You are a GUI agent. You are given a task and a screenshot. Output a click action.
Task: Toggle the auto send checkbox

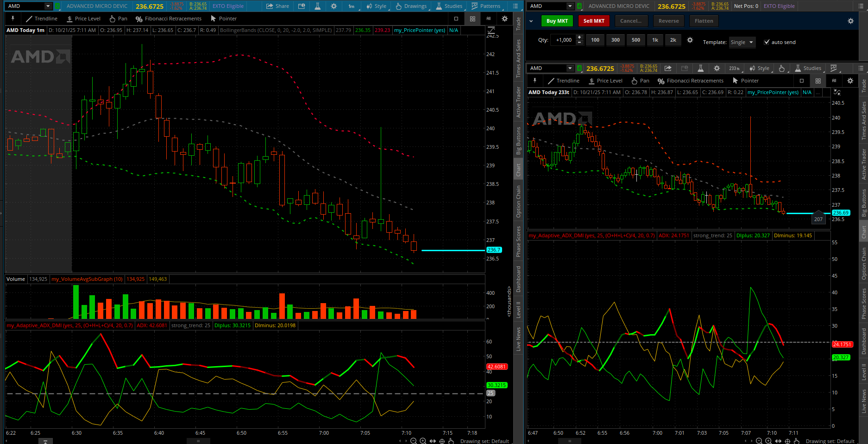[x=767, y=42]
